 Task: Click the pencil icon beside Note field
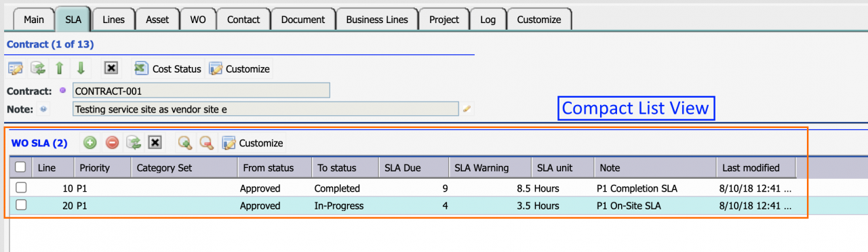pyautogui.click(x=467, y=108)
